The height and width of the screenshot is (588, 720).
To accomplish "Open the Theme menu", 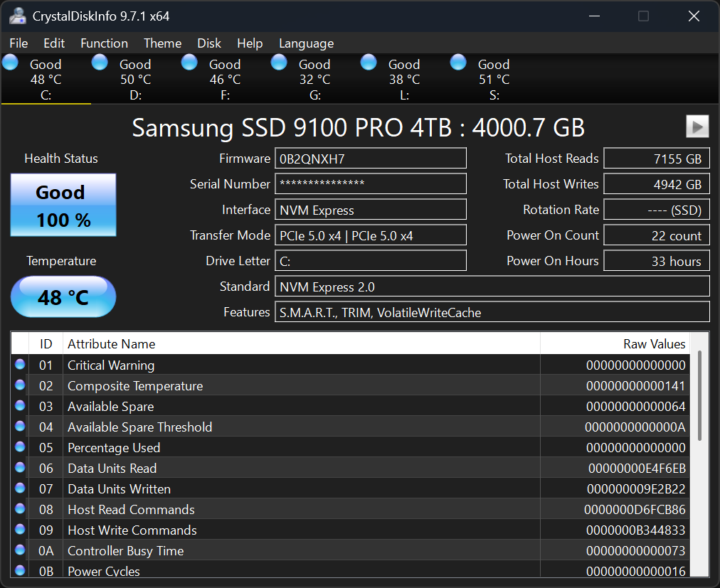I will tap(162, 43).
